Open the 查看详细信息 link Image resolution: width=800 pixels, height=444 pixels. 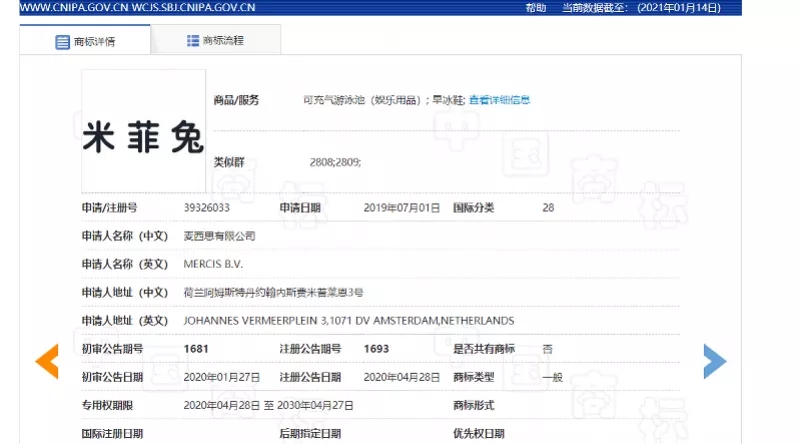[x=499, y=100]
